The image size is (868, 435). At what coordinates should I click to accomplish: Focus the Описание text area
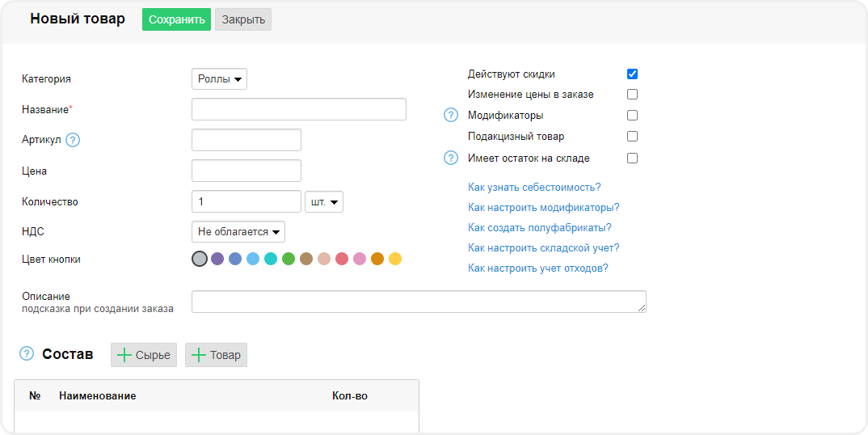[418, 302]
